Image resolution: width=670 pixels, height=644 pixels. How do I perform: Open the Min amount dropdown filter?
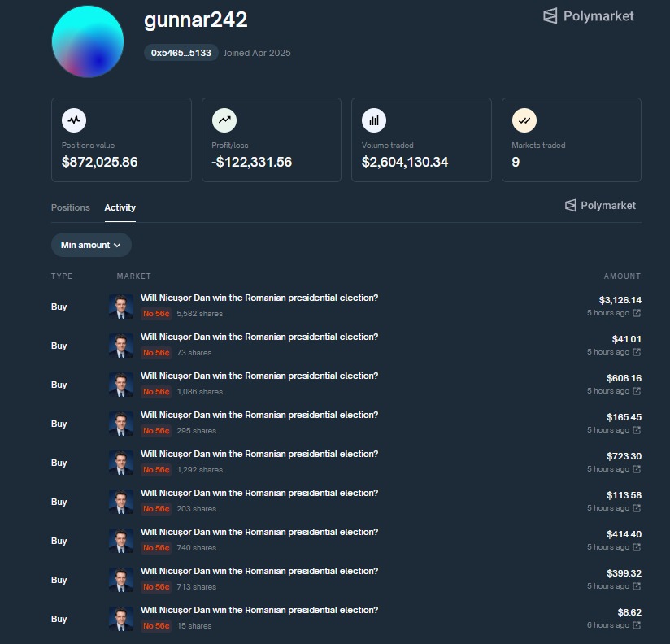(x=91, y=245)
